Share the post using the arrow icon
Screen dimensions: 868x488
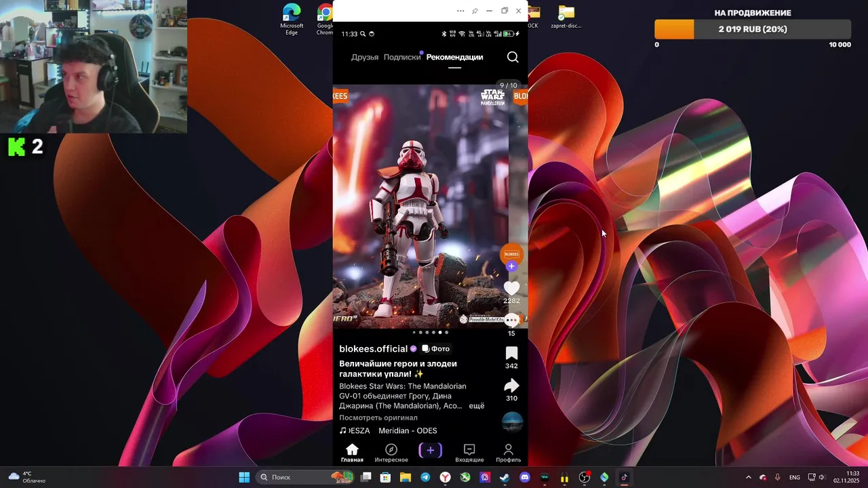coord(511,386)
